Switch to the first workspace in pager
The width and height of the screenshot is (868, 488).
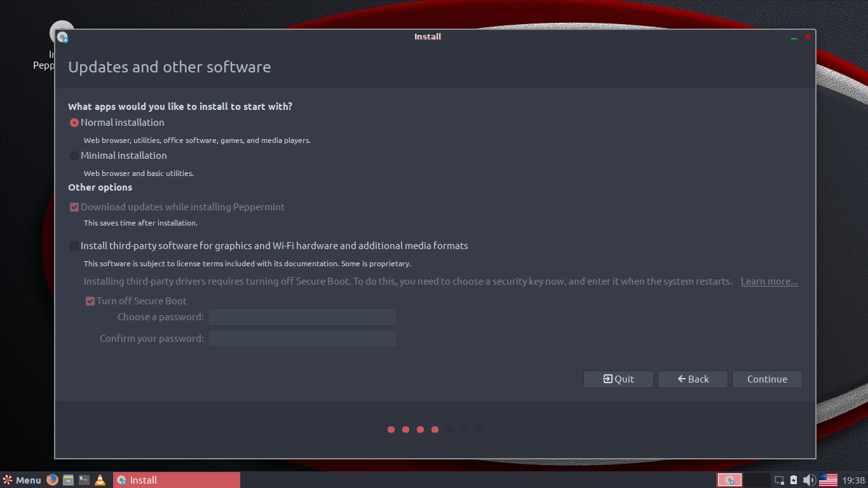click(x=729, y=480)
